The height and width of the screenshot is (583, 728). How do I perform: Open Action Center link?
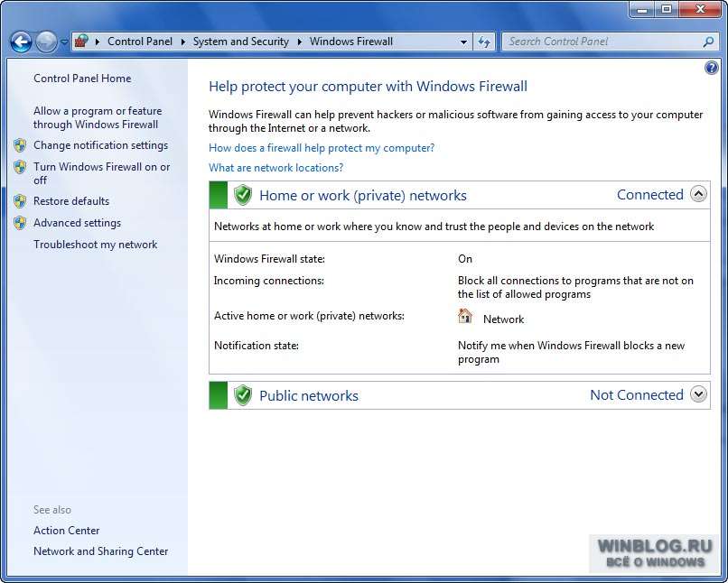click(67, 530)
